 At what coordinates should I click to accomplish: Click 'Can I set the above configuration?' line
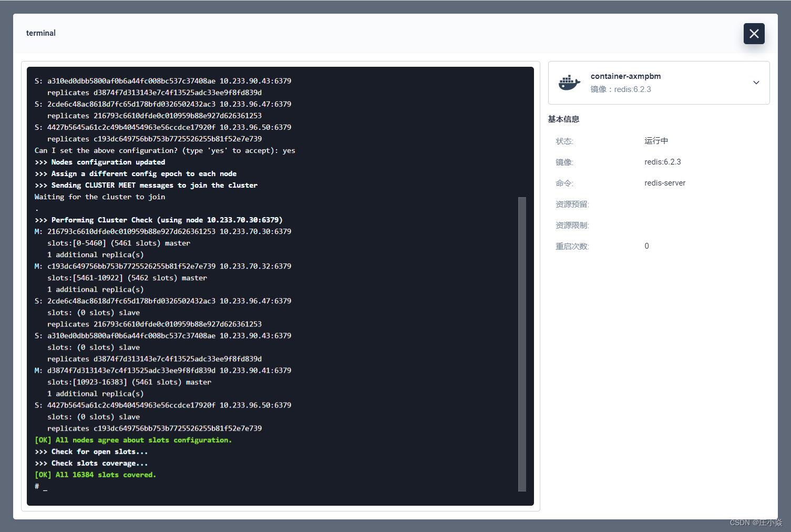pos(165,150)
